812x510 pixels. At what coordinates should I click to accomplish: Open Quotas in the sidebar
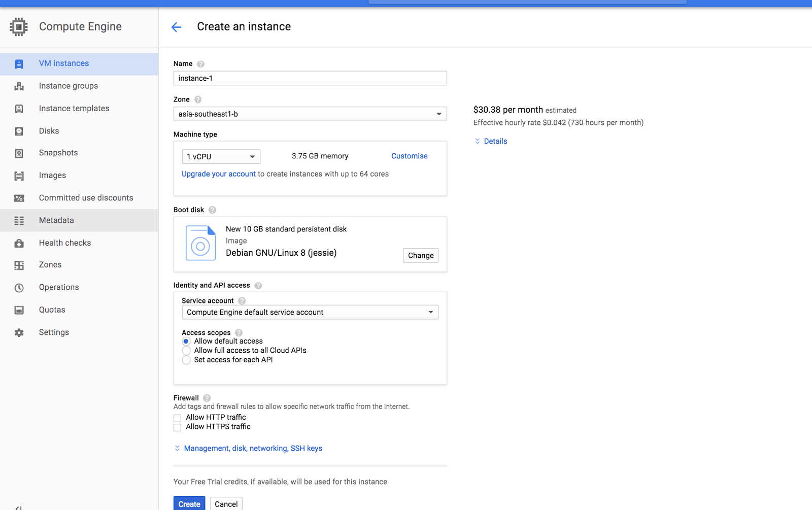point(79,310)
